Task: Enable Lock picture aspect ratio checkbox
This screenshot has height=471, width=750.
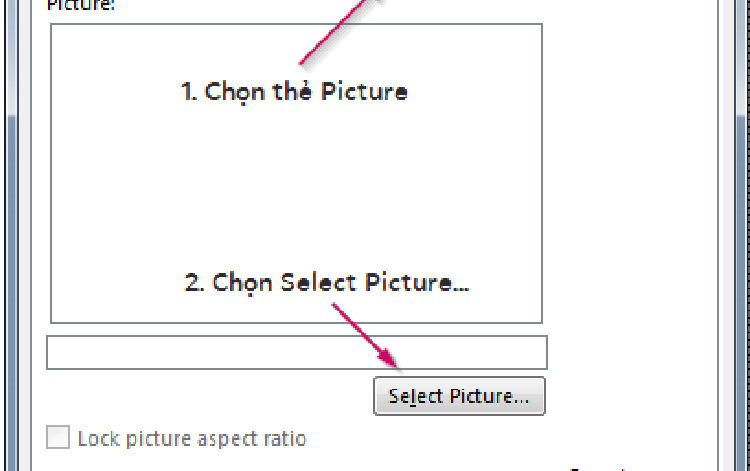Action: click(58, 437)
